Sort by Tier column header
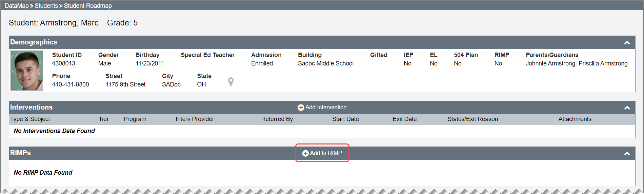The image size is (644, 194). coord(104,119)
